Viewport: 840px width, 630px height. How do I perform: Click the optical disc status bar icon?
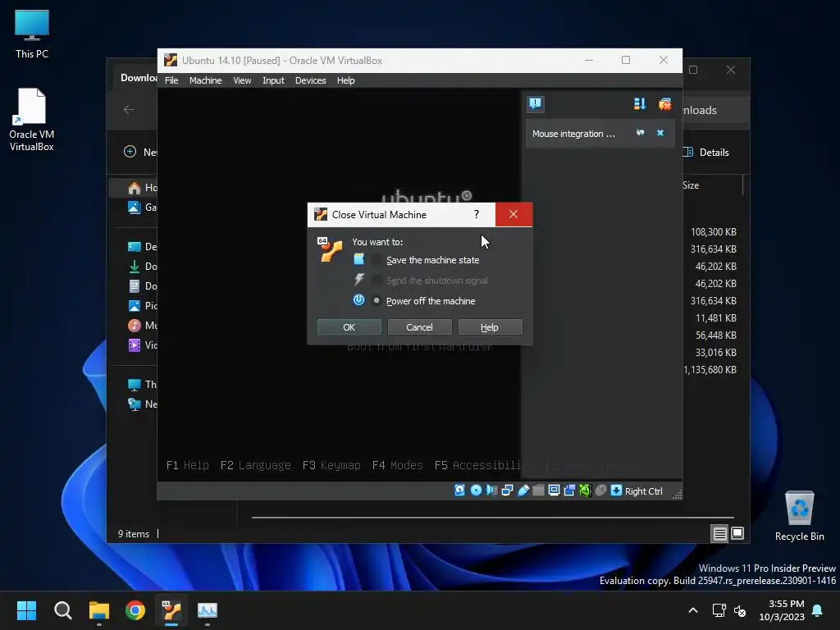pos(476,491)
